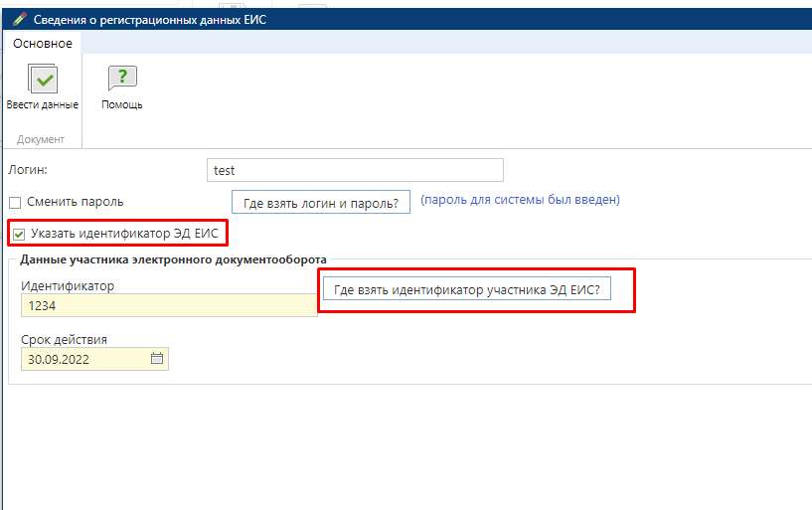Click the Ввести данные caption under the icon
The height and width of the screenshot is (510, 812).
point(43,104)
